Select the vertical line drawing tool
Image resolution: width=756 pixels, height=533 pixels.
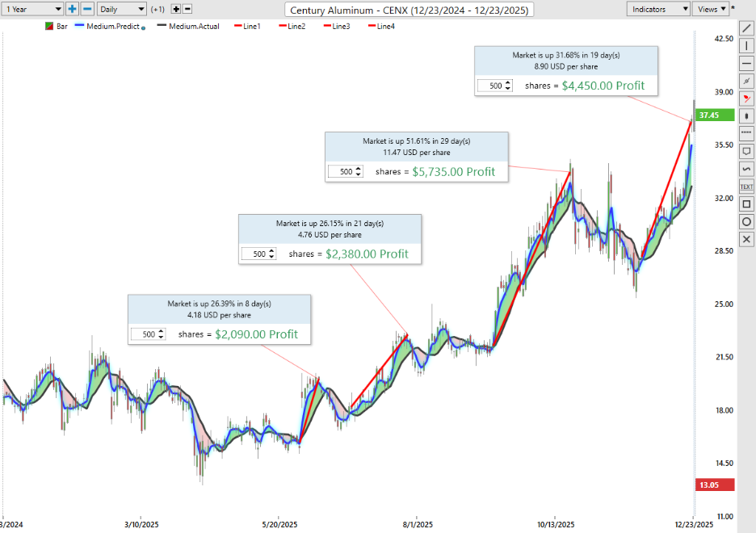click(x=746, y=46)
